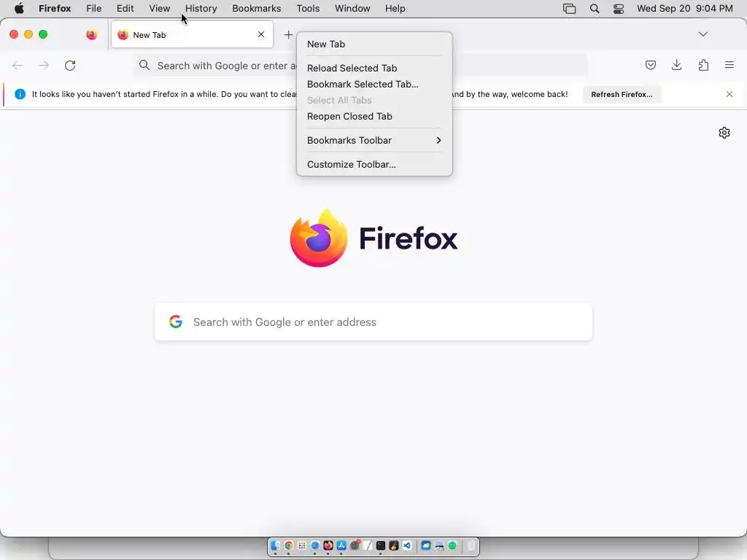
Task: Close the New Tab tab
Action: click(261, 34)
